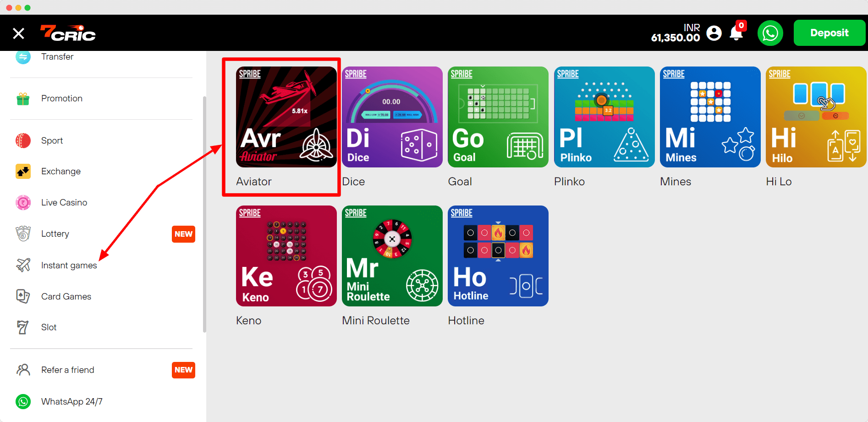Viewport: 868px width, 422px height.
Task: Click the Slot seven icon
Action: 23,327
